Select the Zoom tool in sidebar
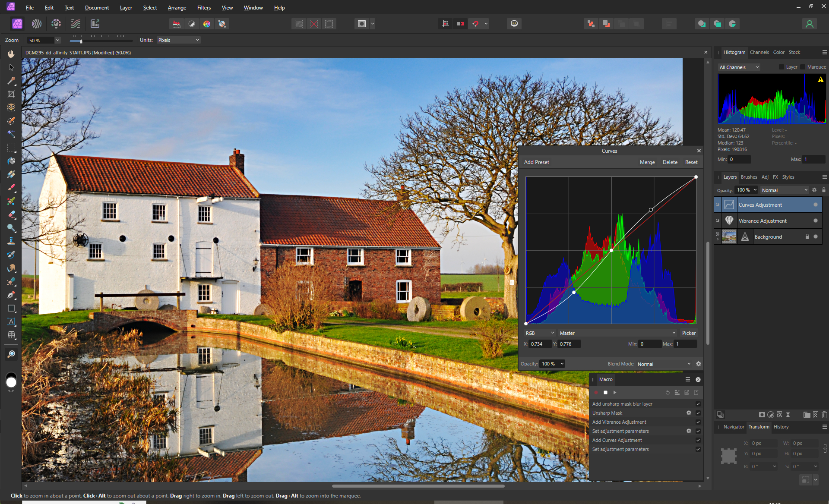The width and height of the screenshot is (829, 504). [x=11, y=354]
